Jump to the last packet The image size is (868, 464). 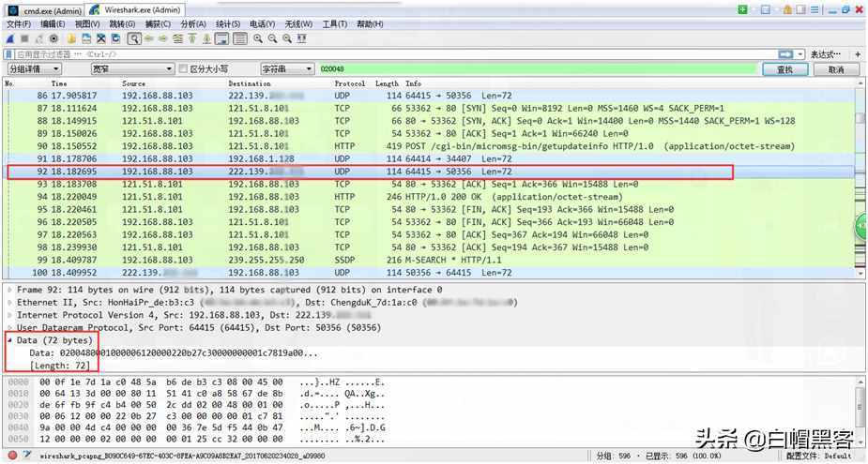[x=206, y=38]
